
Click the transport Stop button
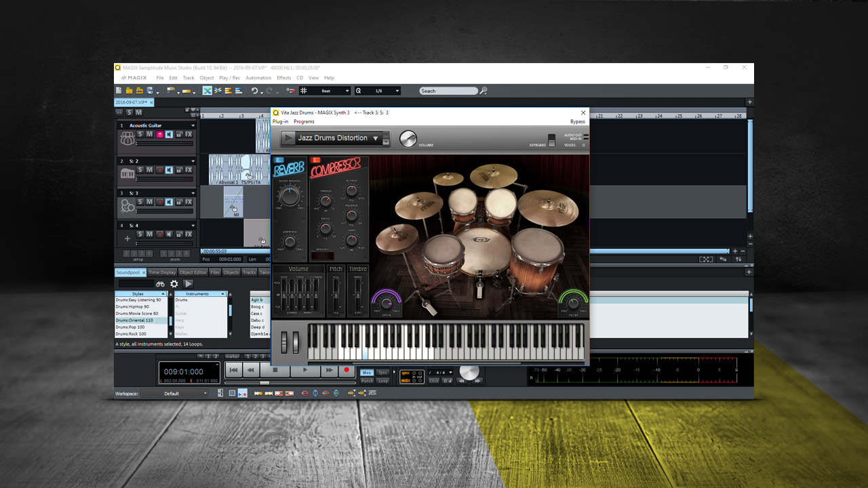275,370
